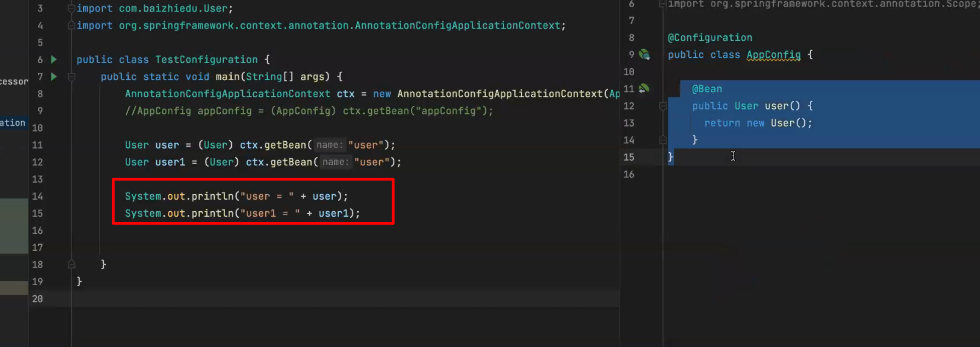Click Spring configuration gutter icon beside class AppConfig

pyautogui.click(x=644, y=55)
